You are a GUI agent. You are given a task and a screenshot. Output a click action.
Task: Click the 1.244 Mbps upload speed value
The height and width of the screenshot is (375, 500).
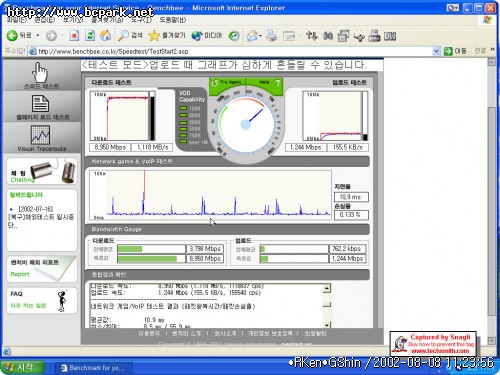[x=306, y=147]
